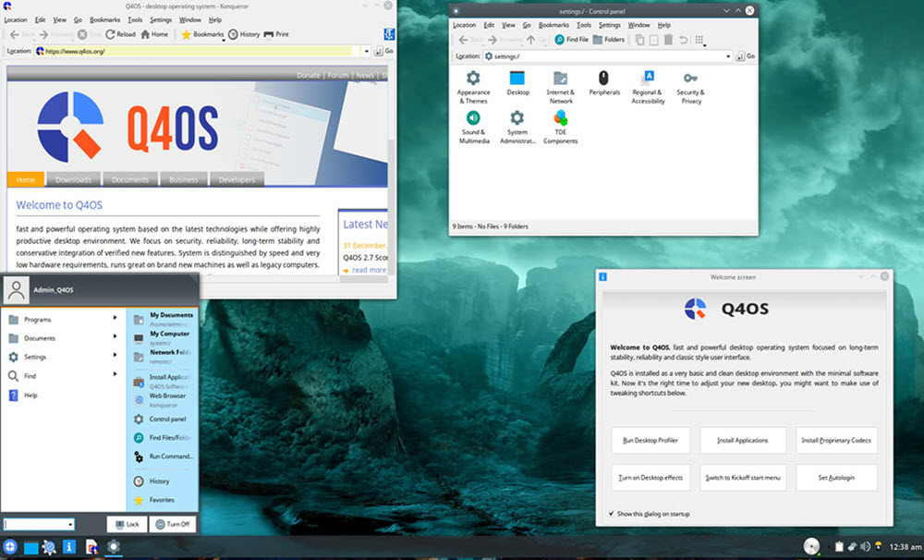The width and height of the screenshot is (924, 560).
Task: Expand the Control panel location dropdown
Action: (729, 56)
